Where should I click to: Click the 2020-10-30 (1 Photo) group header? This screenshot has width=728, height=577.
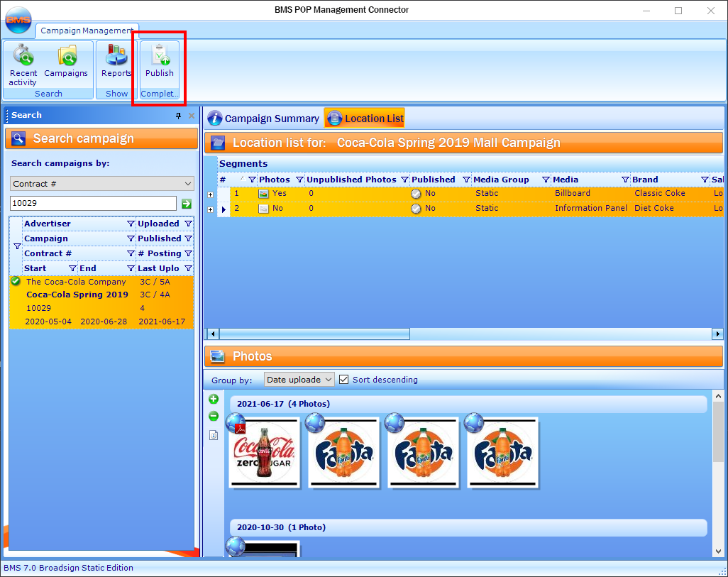click(x=468, y=528)
